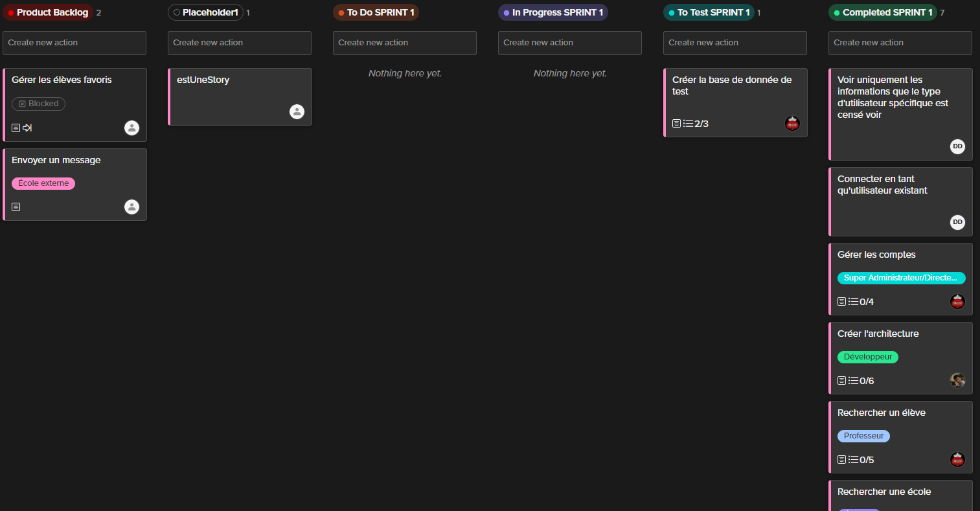The height and width of the screenshot is (511, 980).
Task: Click checklist icon on Créer la base de donnée
Action: pos(689,124)
